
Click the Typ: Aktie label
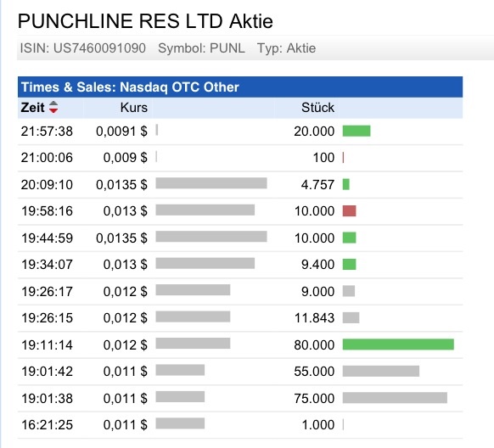pyautogui.click(x=286, y=48)
